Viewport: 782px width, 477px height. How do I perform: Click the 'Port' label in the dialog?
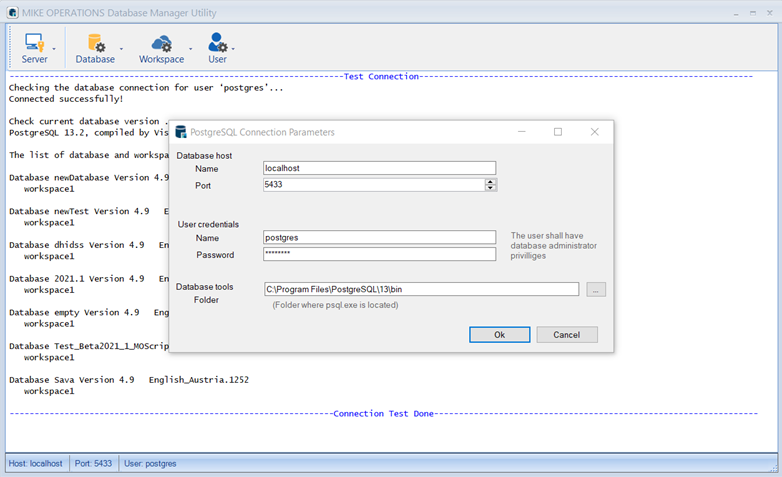click(x=203, y=186)
